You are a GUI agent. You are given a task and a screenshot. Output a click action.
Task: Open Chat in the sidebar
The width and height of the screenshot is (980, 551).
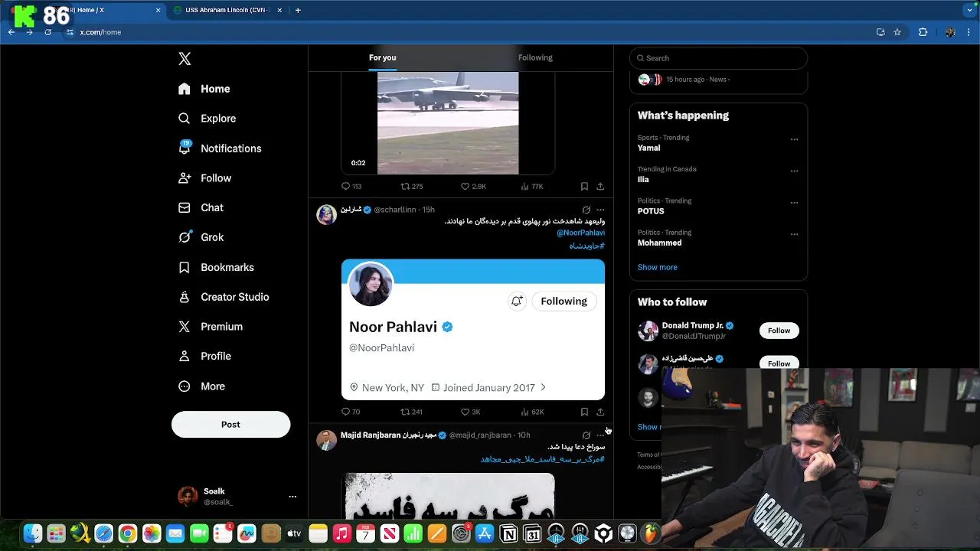(x=201, y=207)
